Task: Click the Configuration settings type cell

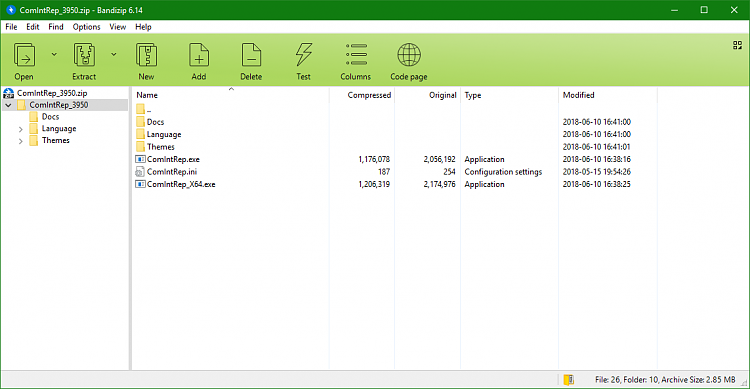Action: (x=503, y=172)
